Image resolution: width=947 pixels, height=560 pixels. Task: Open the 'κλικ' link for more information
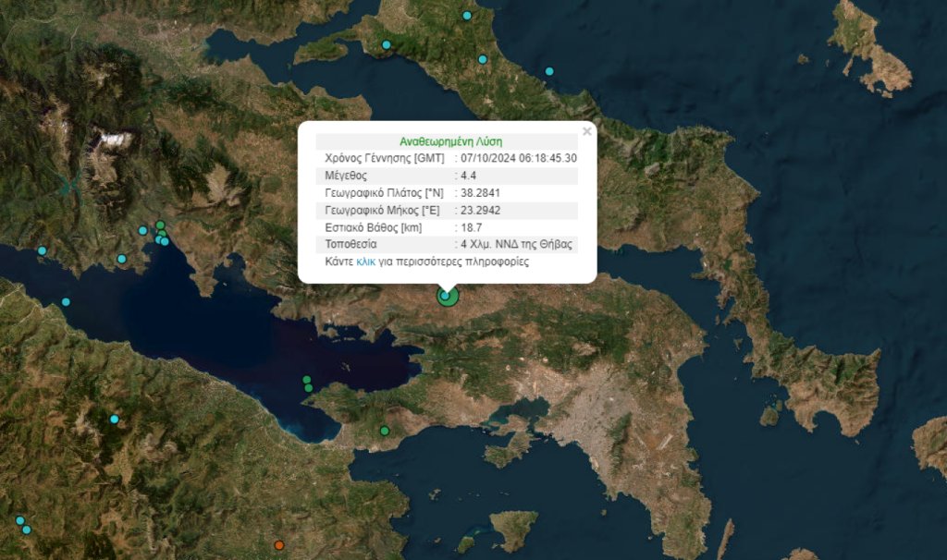tap(365, 262)
